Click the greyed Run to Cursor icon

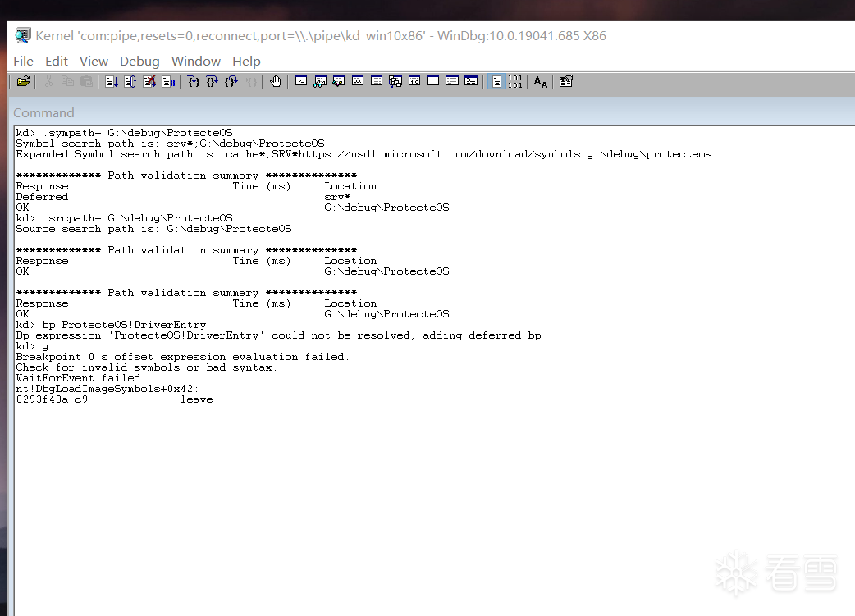(x=250, y=82)
